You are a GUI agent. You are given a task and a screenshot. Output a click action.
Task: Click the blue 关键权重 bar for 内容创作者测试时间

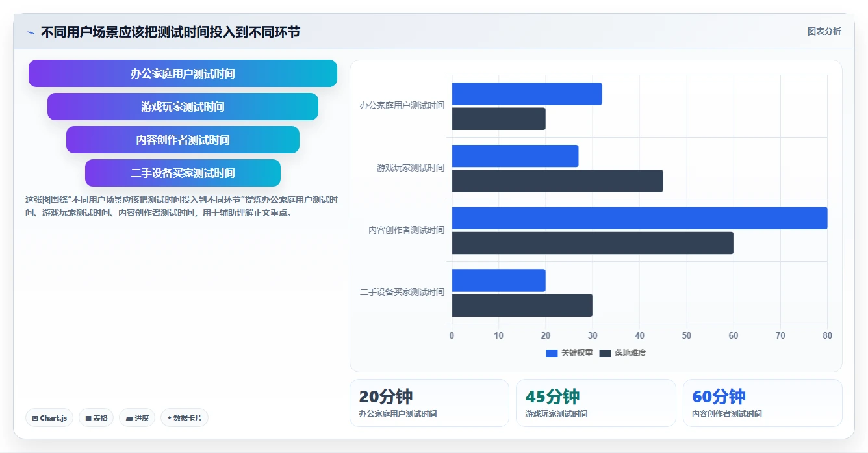click(x=640, y=218)
